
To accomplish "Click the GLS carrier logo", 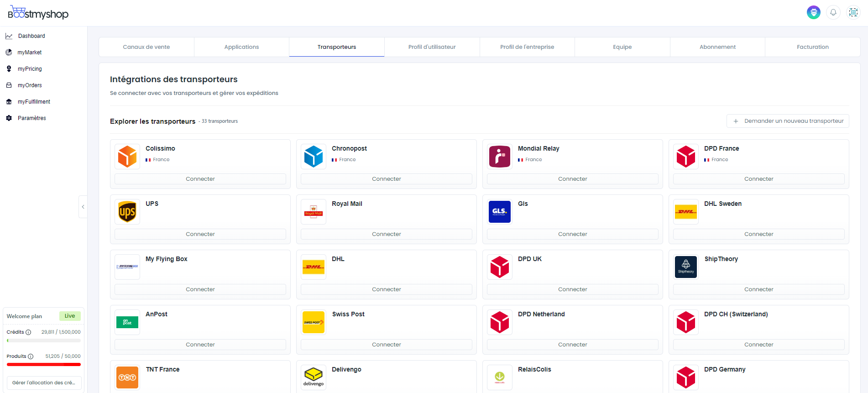I will coord(500,212).
